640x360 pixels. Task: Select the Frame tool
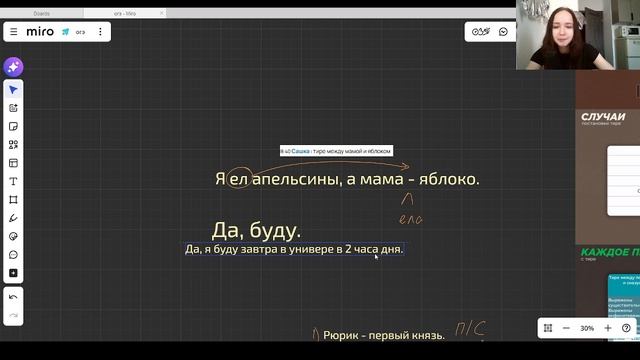point(13,200)
